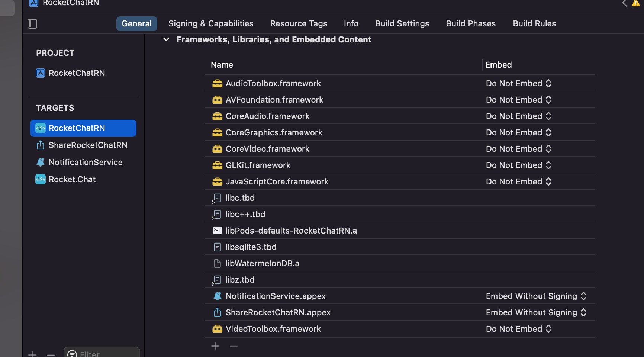Open embed dropdown for GLKit.framework

tap(519, 165)
